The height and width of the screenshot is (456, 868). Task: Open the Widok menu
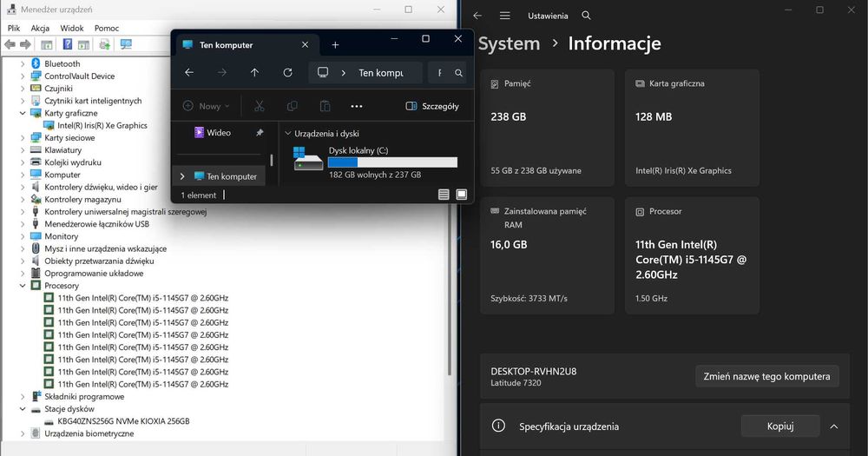72,29
